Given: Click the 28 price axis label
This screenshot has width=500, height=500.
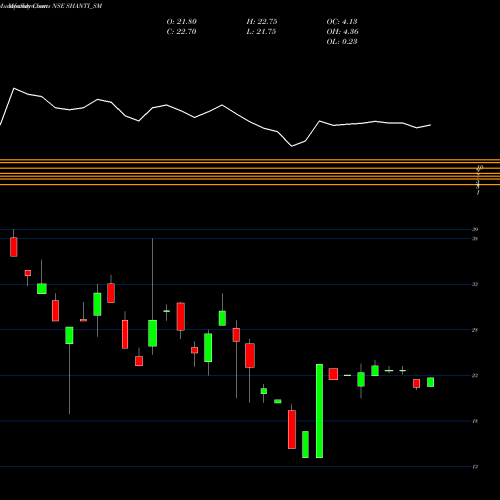Looking at the screenshot, I should pyautogui.click(x=475, y=330).
